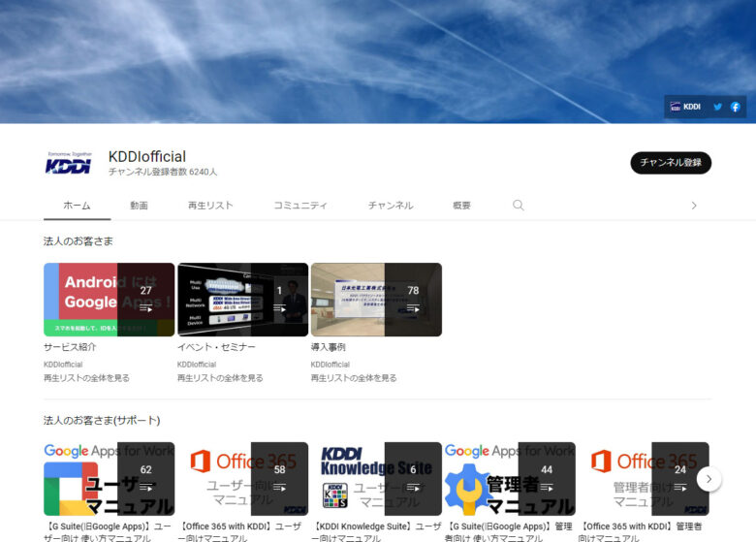Image resolution: width=756 pixels, height=542 pixels.
Task: Expand tabs with the right chevron arrow
Action: pyautogui.click(x=694, y=206)
